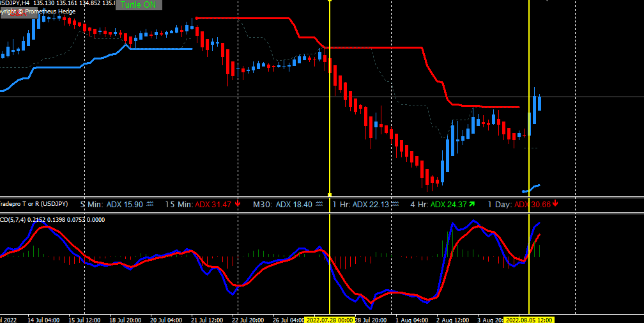This screenshot has height=323, width=644.
Task: Click the yellow handle on the July 28 line's top end
Action: (x=330, y=1)
